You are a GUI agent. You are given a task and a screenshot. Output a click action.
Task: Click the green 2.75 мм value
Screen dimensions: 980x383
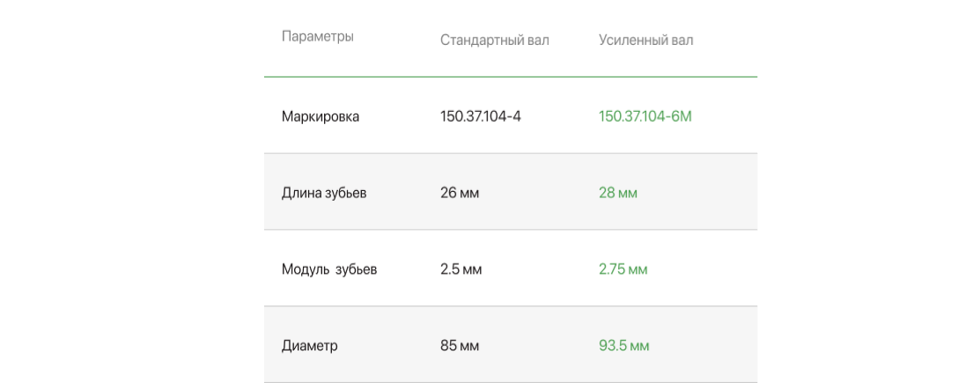623,270
